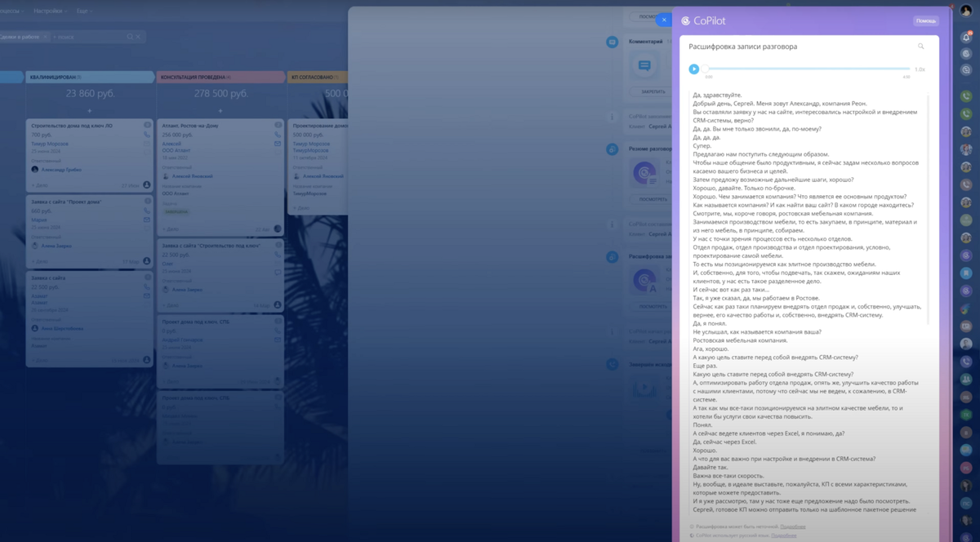Viewport: 980px width, 542px height.
Task: Click the first green phone call icon in sidebar
Action: [966, 96]
